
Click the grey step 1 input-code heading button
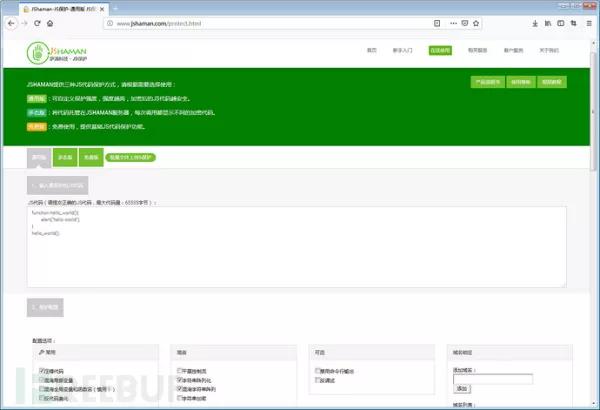point(57,186)
